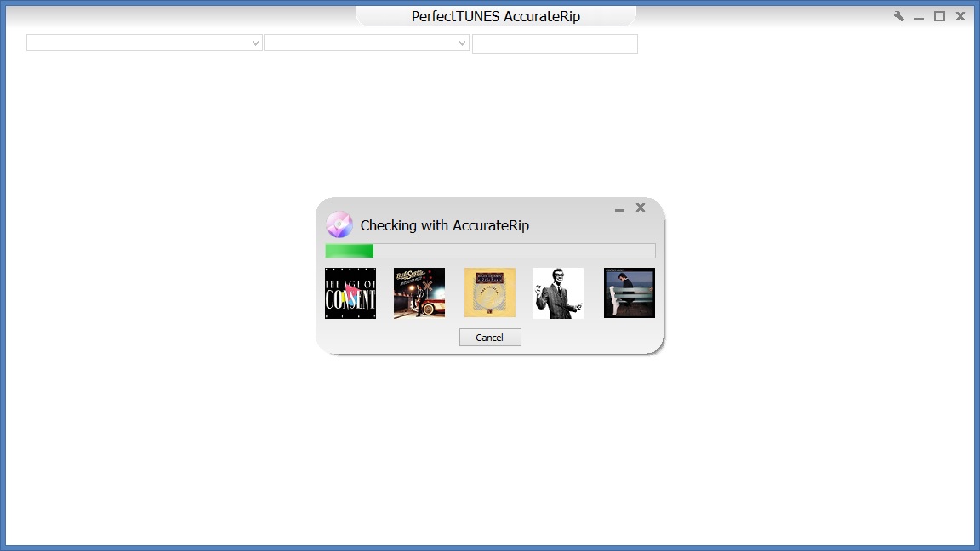Click inside the first filter combo box
The image size is (980, 551).
pos(136,43)
